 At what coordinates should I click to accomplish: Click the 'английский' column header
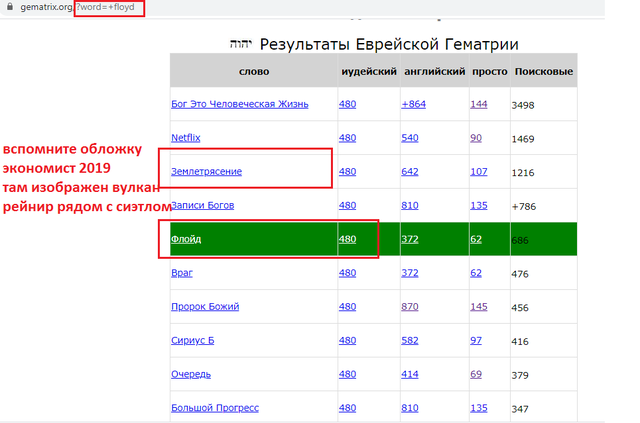pos(435,71)
